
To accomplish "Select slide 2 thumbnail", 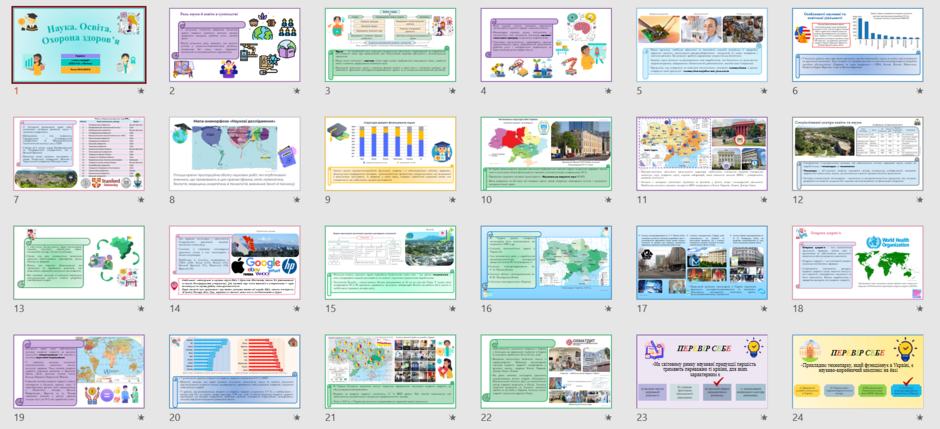I will pos(234,45).
